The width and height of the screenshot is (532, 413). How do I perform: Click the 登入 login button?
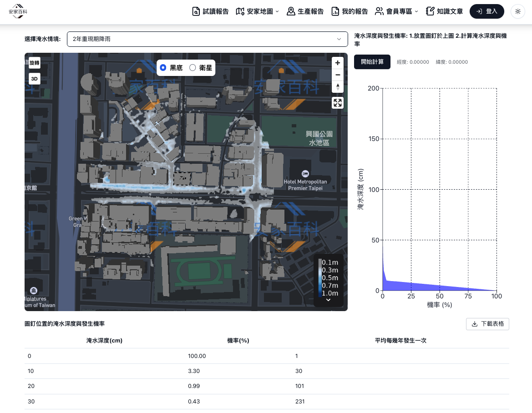click(x=486, y=11)
